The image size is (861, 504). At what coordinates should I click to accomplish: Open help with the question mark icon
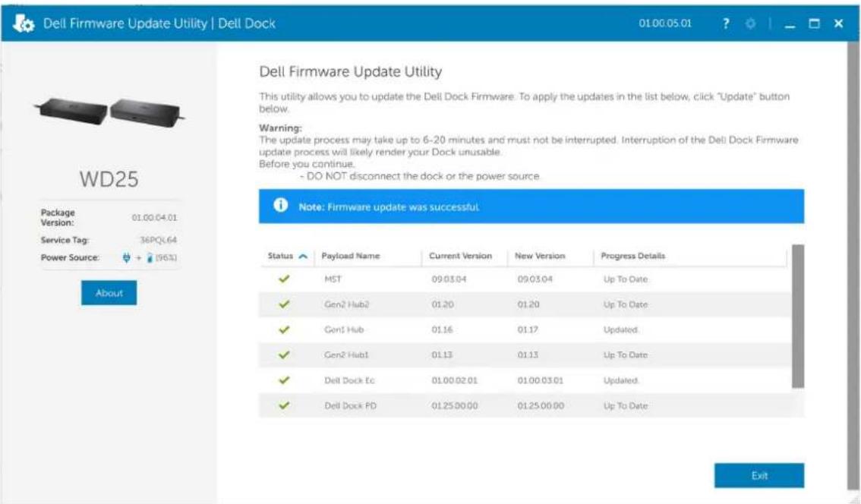point(726,24)
